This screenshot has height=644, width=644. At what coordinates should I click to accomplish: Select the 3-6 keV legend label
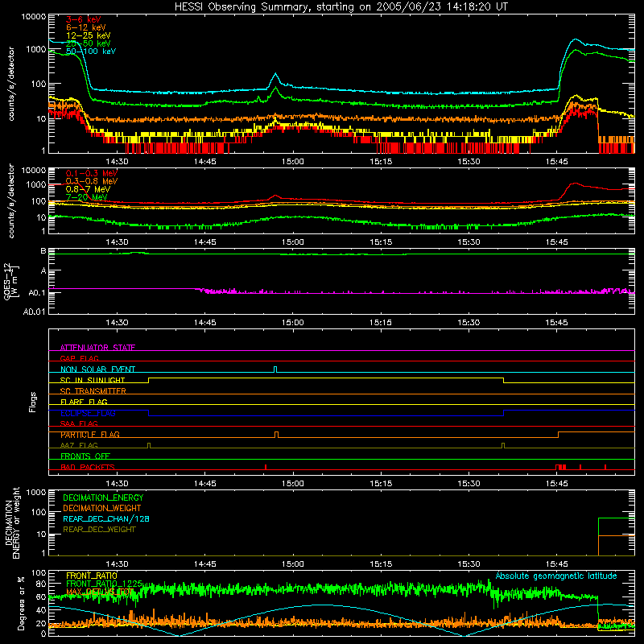[x=84, y=19]
